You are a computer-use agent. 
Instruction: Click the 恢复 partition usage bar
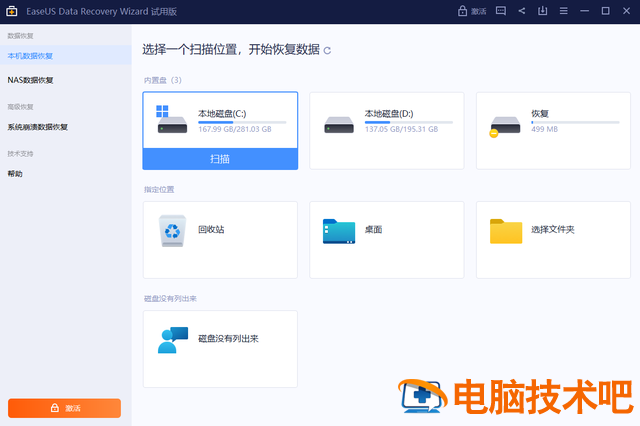click(575, 122)
